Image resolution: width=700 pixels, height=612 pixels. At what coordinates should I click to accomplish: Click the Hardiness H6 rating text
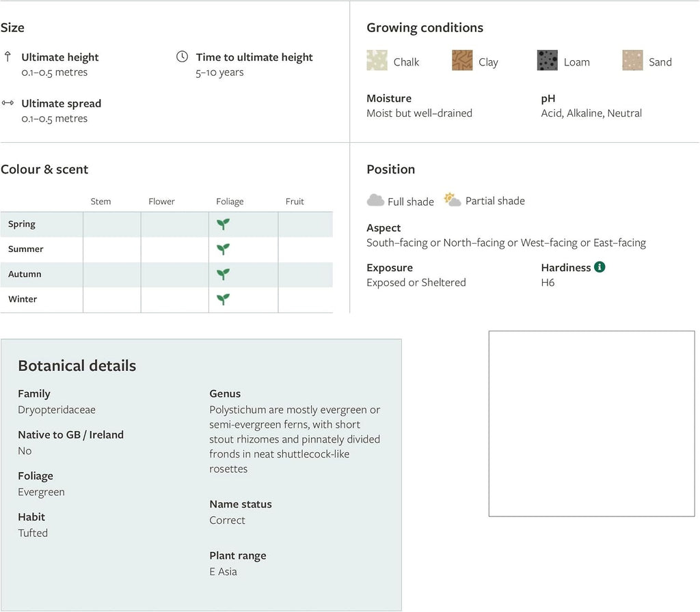coord(548,282)
